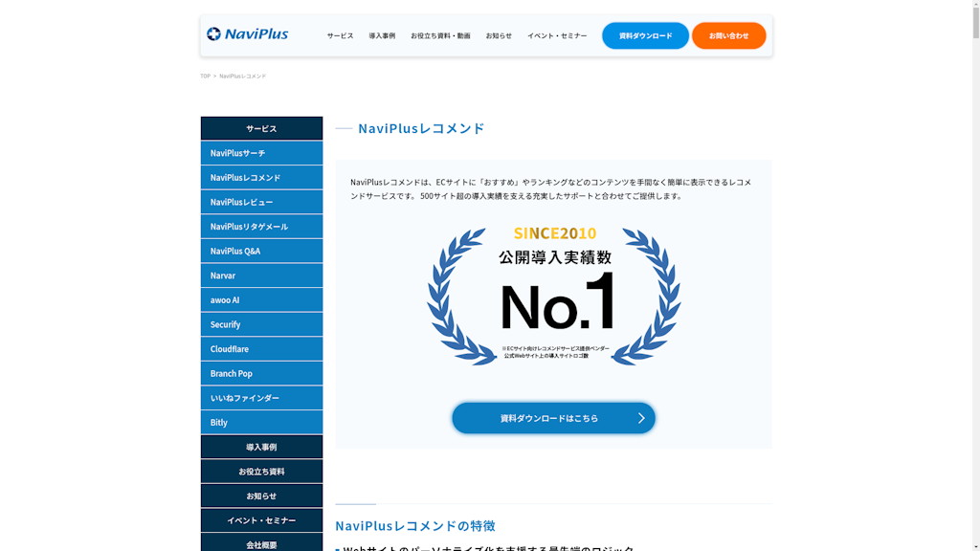Select お知らせ in the top navigation

(499, 35)
